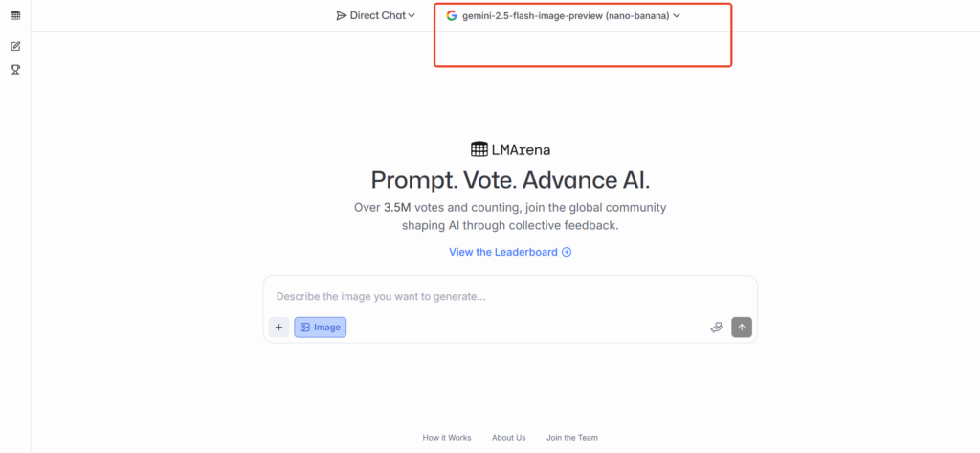Open the Join the Team link
Viewport: 980px width, 453px height.
point(572,438)
